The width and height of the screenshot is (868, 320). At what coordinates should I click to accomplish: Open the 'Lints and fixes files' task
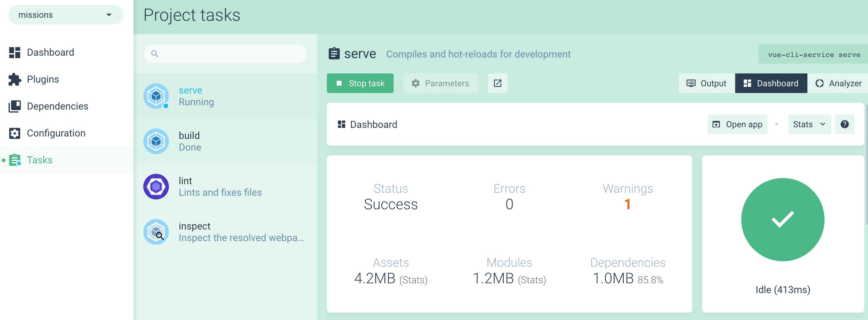click(225, 187)
